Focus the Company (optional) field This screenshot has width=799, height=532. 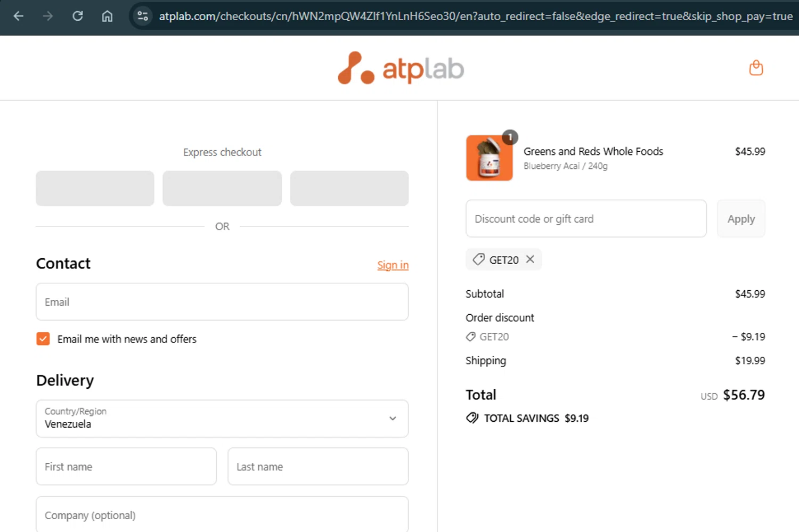(222, 515)
